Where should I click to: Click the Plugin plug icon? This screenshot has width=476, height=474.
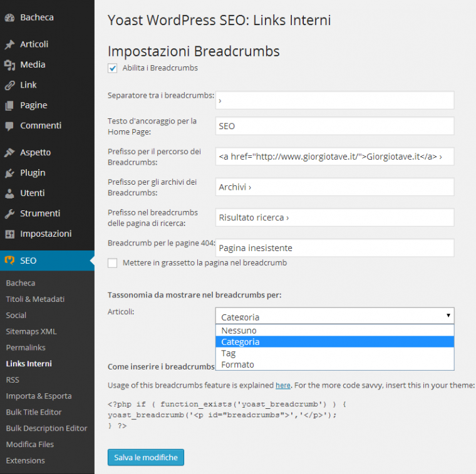pyautogui.click(x=10, y=173)
